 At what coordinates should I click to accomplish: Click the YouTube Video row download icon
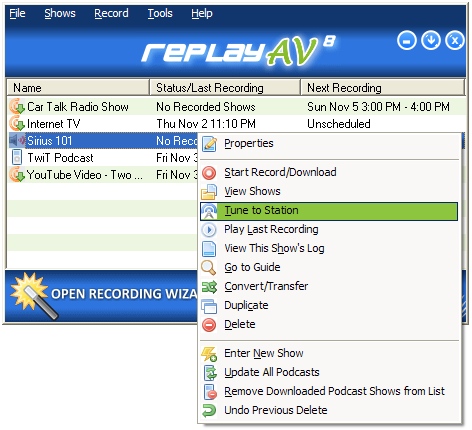[x=17, y=175]
